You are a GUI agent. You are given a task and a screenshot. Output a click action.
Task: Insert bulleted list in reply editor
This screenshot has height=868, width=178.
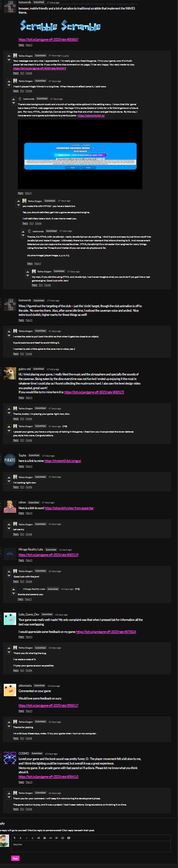point(39,838)
